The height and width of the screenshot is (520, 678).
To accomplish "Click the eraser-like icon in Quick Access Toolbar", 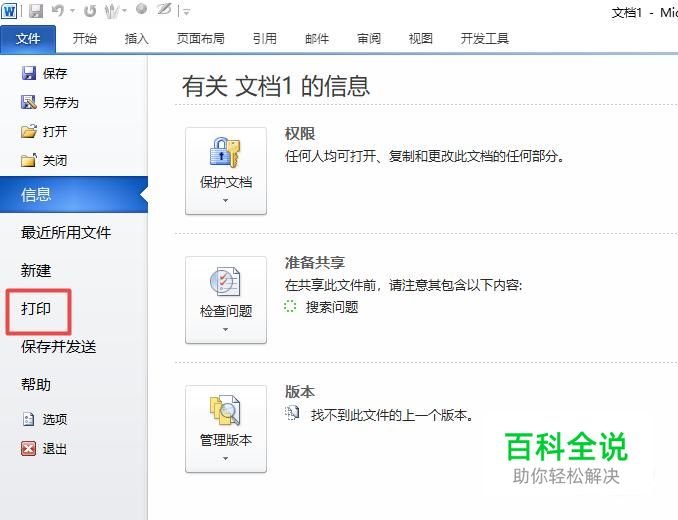I will (x=164, y=10).
